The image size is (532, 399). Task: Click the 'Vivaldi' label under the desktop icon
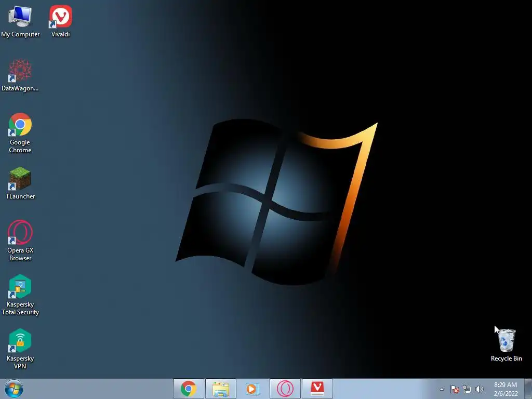tap(60, 34)
